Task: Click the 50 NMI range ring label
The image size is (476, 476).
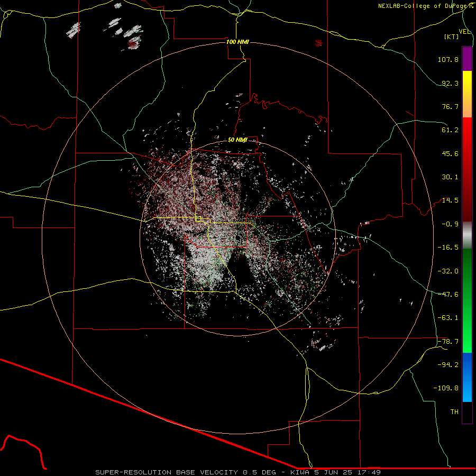Action: point(237,140)
